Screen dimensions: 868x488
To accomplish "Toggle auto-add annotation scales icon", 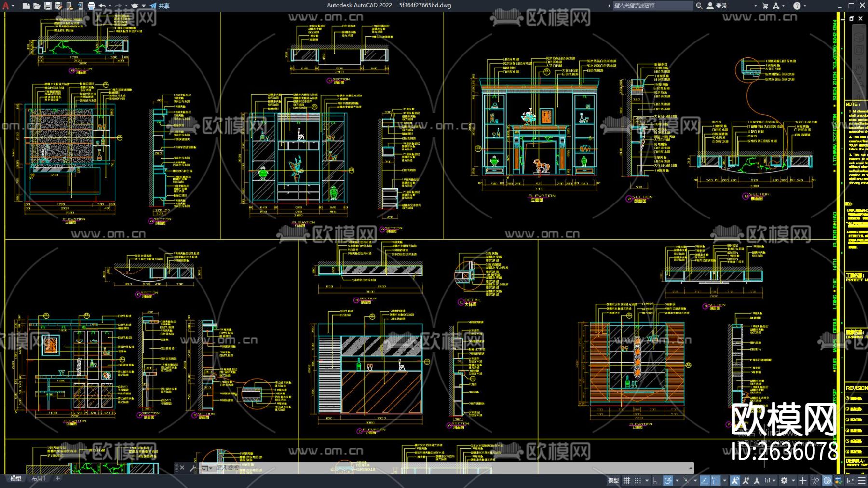I will pos(746,480).
